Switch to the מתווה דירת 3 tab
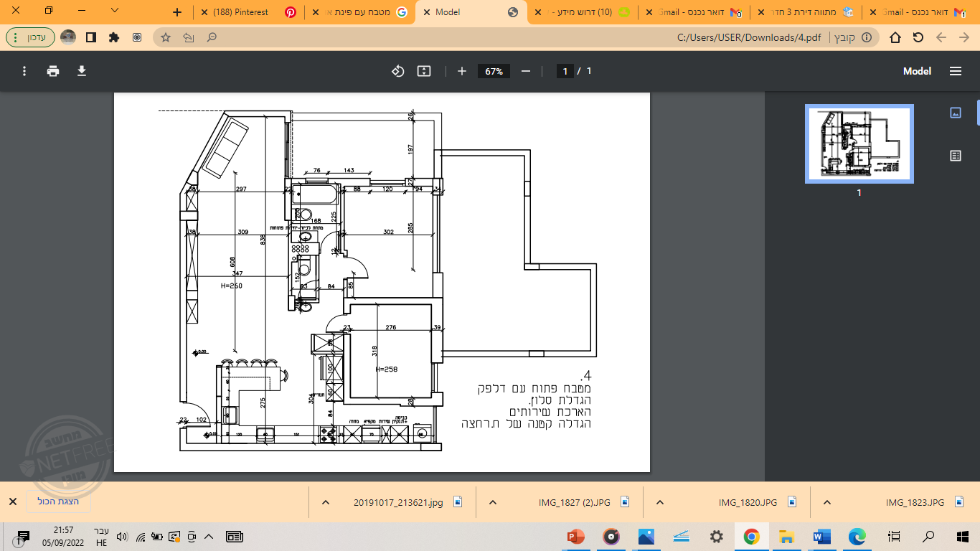 point(804,12)
